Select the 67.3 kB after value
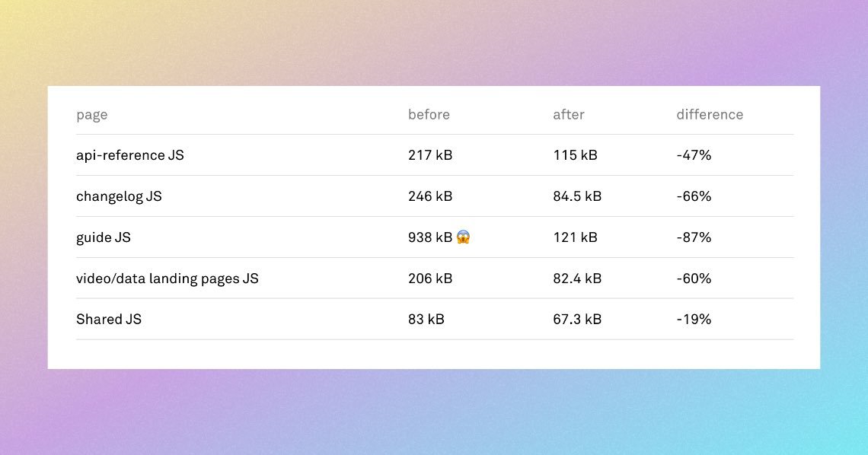The height and width of the screenshot is (455, 868). pyautogui.click(x=577, y=320)
